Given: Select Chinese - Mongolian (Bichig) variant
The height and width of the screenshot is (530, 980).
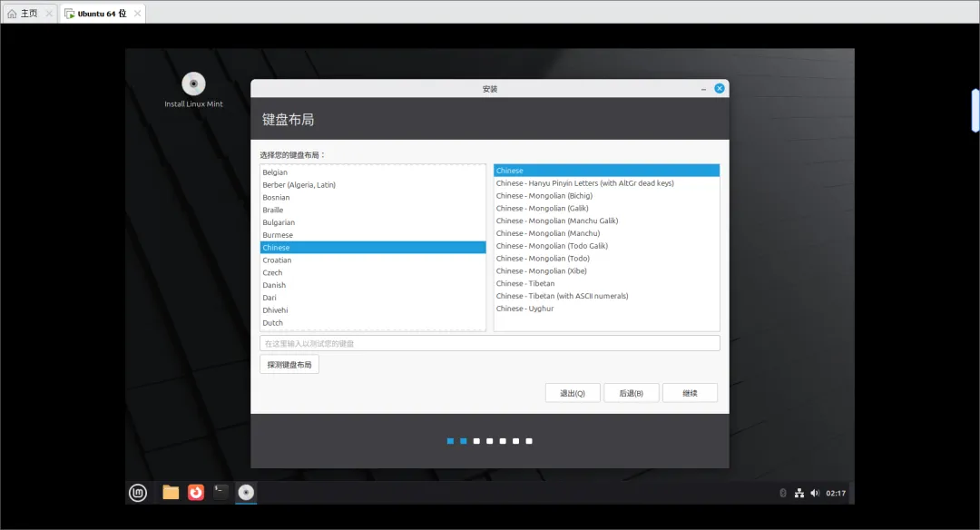Looking at the screenshot, I should pyautogui.click(x=606, y=196).
